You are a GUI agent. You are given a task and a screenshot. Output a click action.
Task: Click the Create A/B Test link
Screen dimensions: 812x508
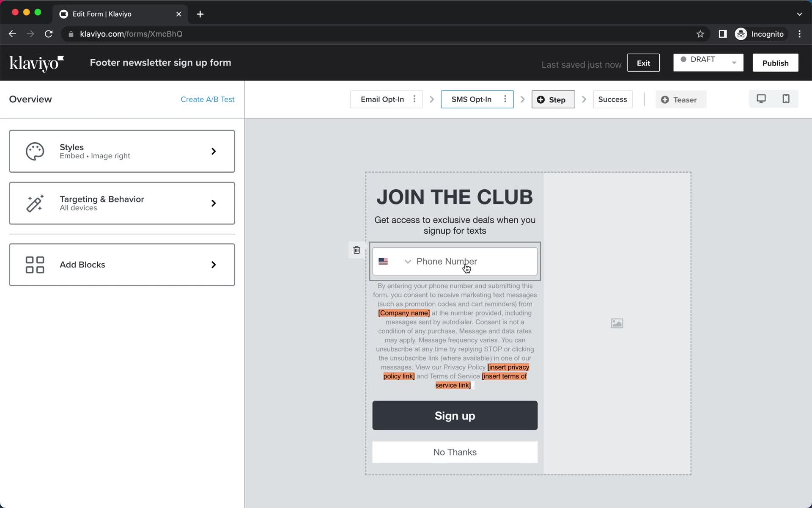coord(208,99)
